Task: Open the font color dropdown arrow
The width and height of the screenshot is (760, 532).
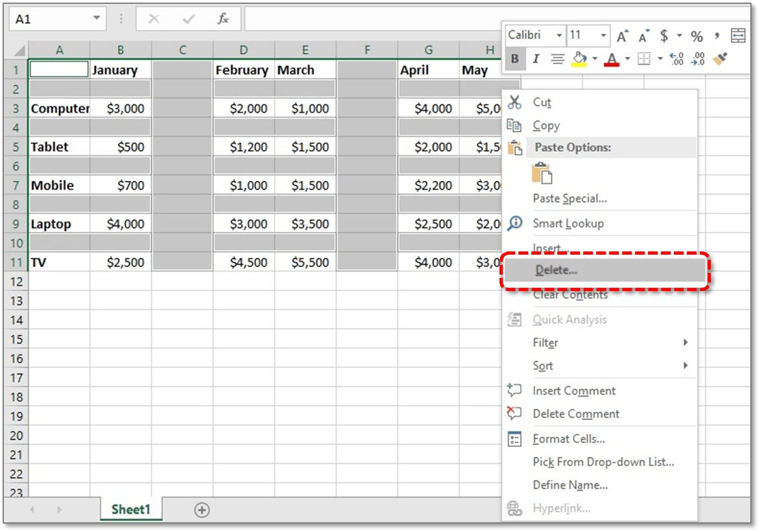Action: pyautogui.click(x=627, y=59)
